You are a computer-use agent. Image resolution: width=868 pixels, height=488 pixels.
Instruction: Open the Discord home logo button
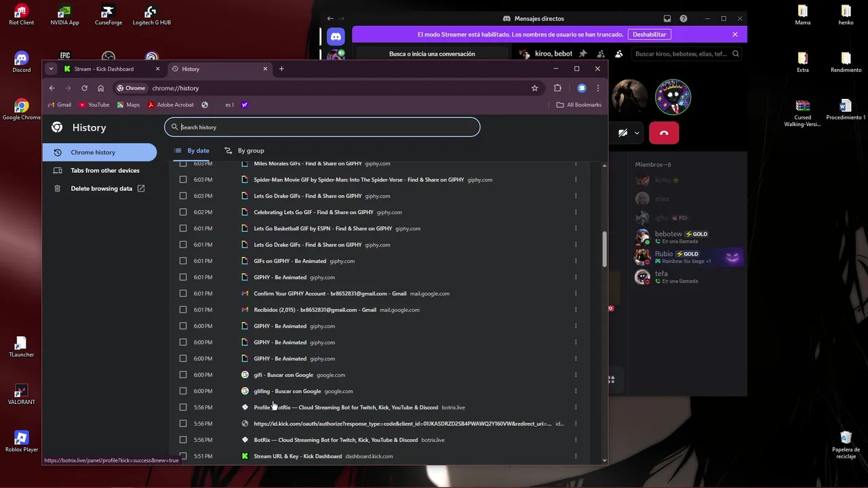[336, 36]
